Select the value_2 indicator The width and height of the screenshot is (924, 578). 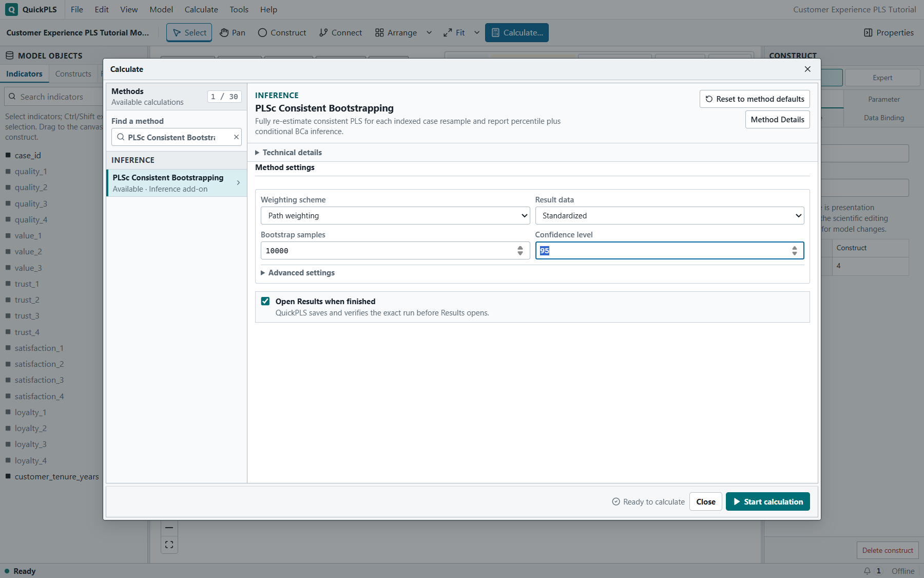point(28,252)
